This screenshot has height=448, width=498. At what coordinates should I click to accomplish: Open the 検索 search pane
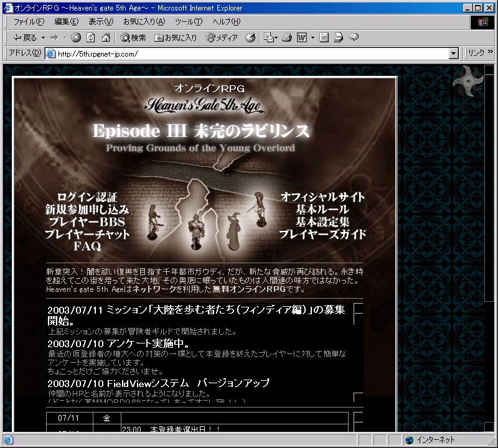[133, 37]
